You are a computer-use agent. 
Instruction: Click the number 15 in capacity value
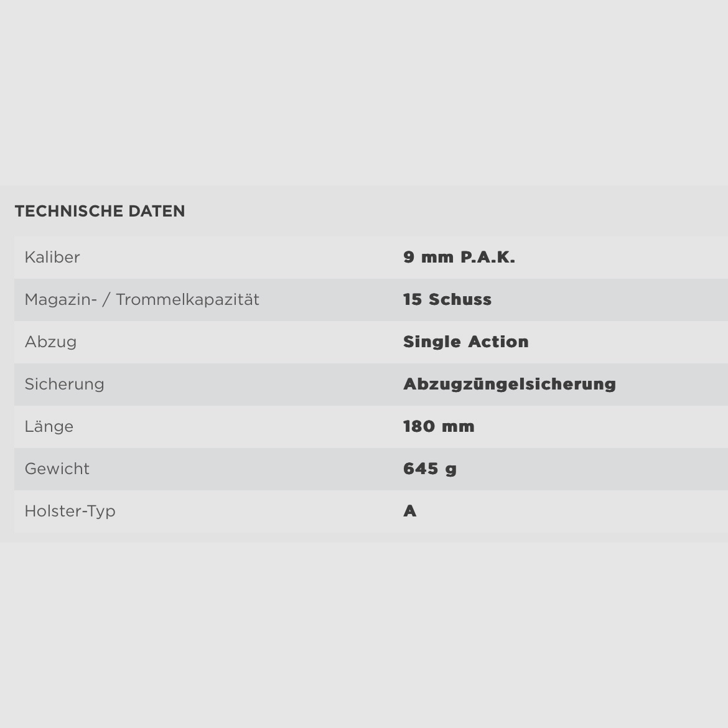point(413,300)
